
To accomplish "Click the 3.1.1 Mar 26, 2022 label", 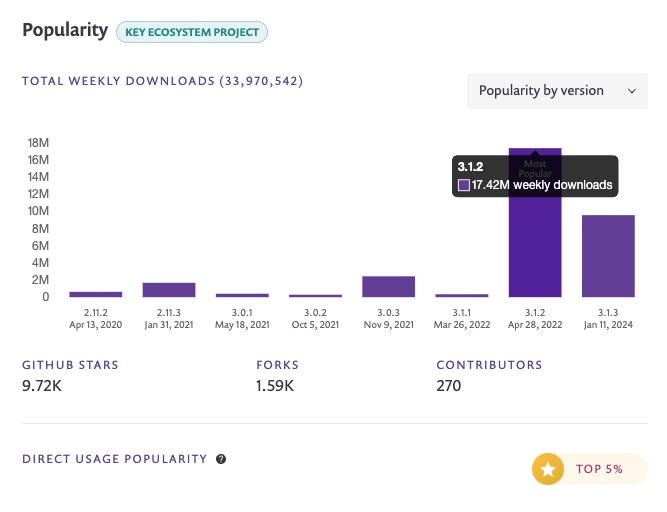I will pos(462,319).
